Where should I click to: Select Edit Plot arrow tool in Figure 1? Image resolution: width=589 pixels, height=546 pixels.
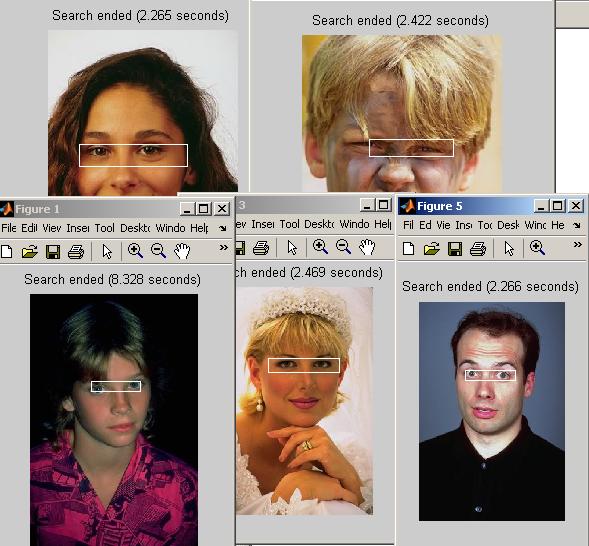(x=107, y=251)
